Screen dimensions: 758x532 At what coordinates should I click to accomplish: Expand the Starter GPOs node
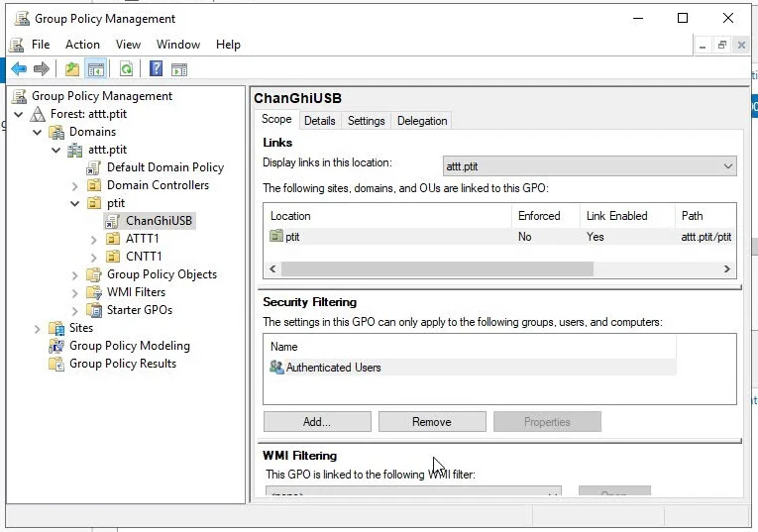75,311
